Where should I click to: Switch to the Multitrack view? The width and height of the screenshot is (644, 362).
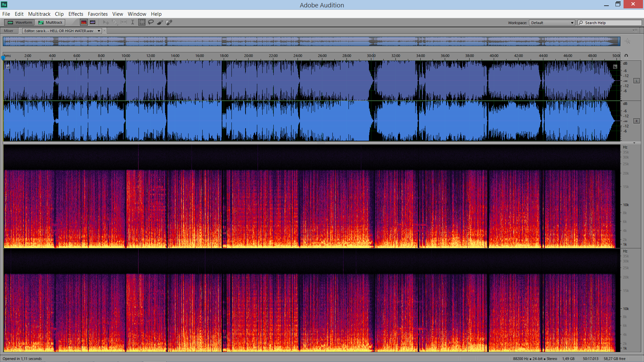pyautogui.click(x=50, y=22)
